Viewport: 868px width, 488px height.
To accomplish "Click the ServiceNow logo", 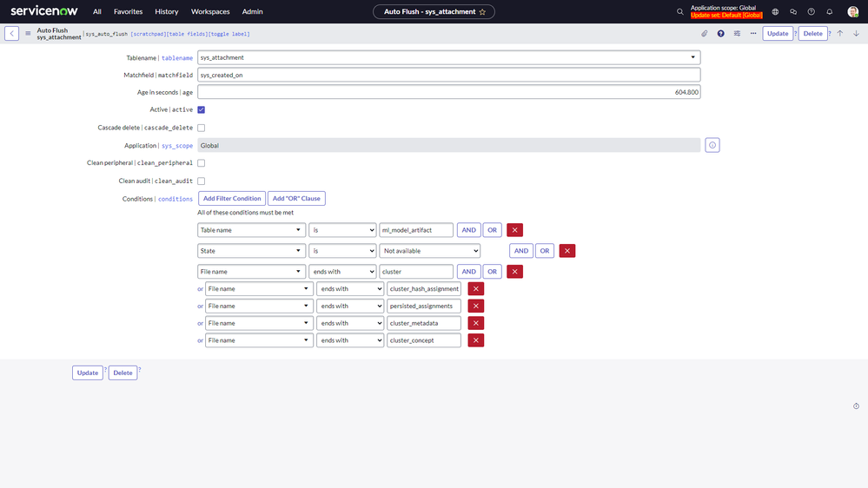I will tap(44, 11).
